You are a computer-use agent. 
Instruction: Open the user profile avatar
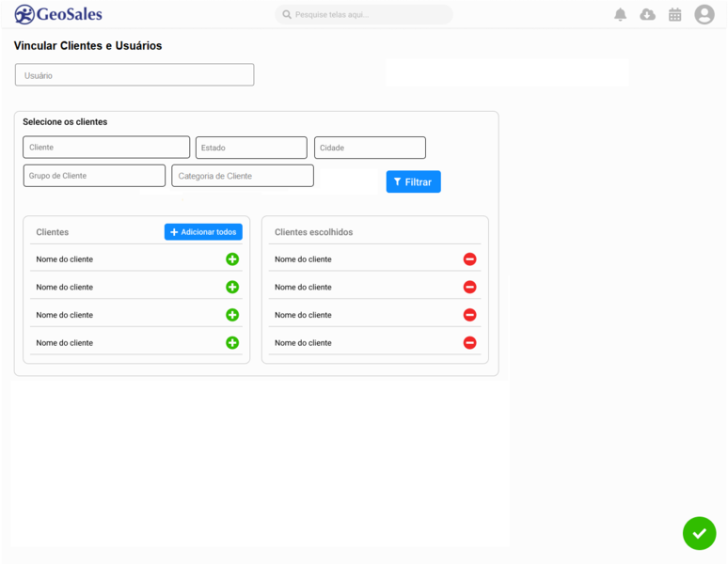[704, 15]
